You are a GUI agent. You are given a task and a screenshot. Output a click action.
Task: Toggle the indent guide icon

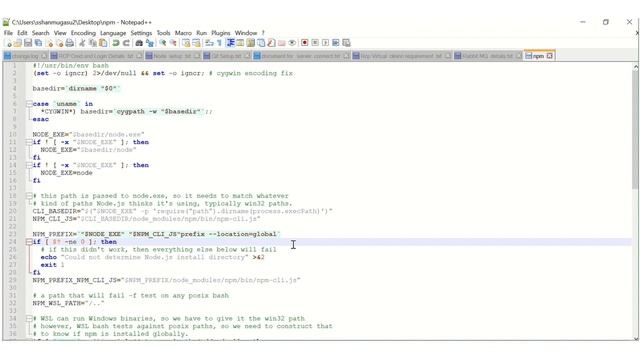(230, 43)
